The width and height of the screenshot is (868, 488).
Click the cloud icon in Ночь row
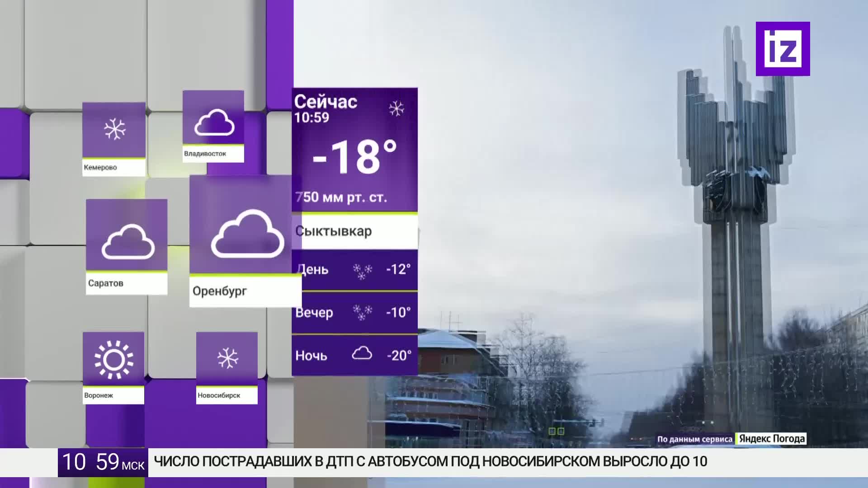[x=362, y=353]
